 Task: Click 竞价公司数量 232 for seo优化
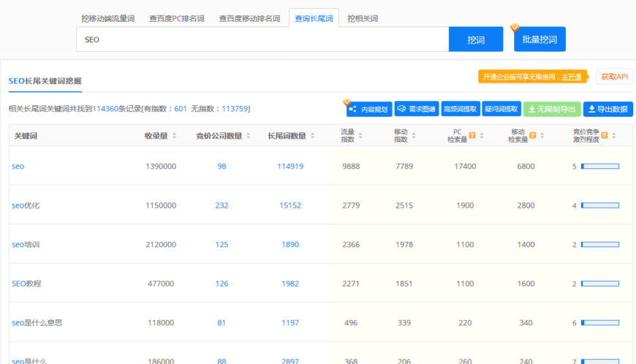(x=222, y=205)
